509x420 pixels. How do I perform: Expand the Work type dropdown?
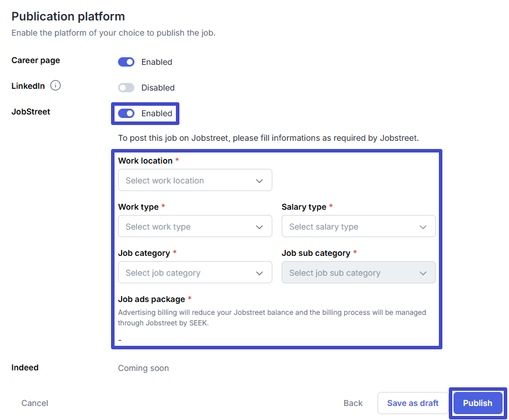(195, 226)
